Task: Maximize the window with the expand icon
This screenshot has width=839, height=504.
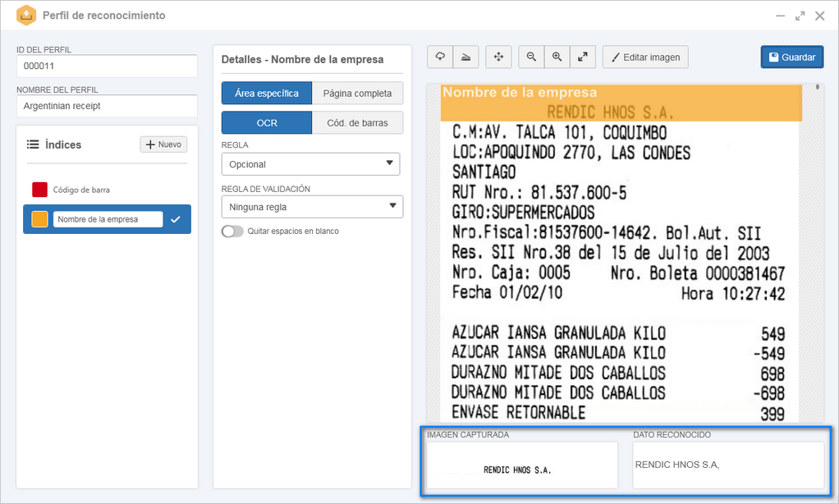Action: click(x=800, y=16)
